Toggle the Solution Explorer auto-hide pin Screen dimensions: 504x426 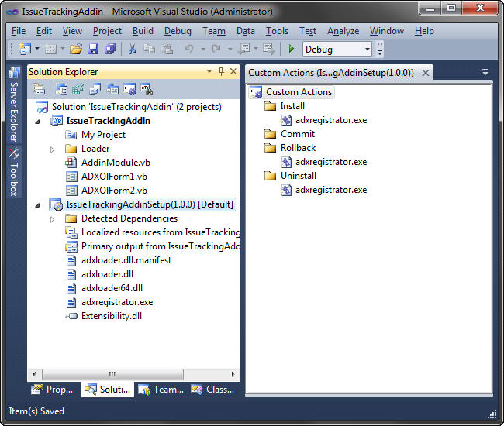[x=221, y=71]
